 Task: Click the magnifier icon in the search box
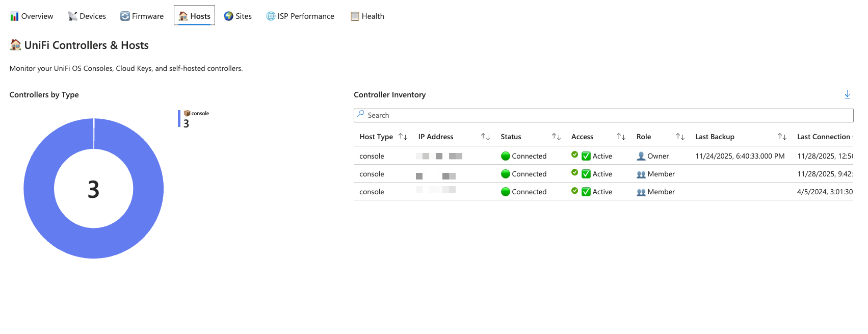click(361, 114)
